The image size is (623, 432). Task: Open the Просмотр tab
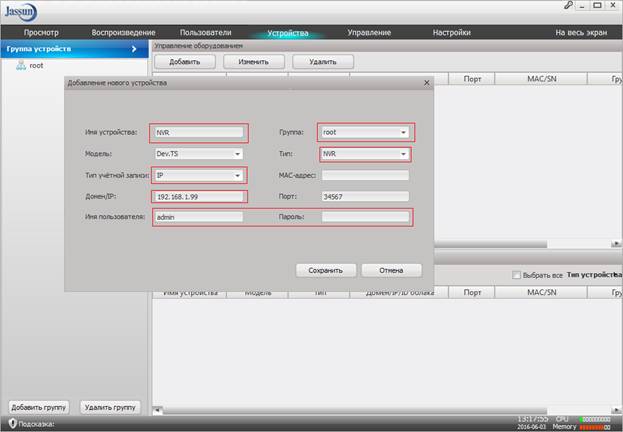(x=41, y=33)
